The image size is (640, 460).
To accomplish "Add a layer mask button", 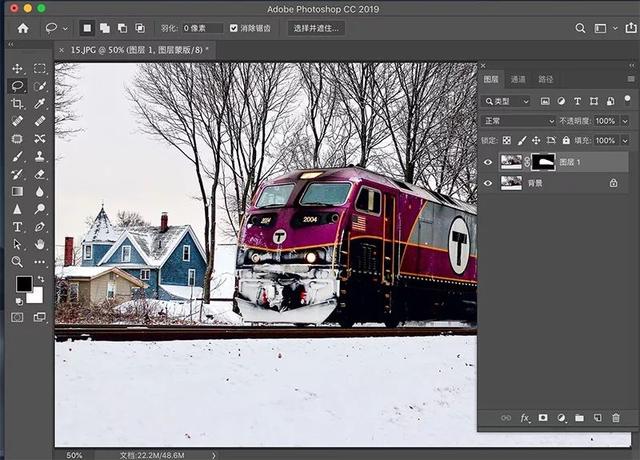I will click(543, 418).
